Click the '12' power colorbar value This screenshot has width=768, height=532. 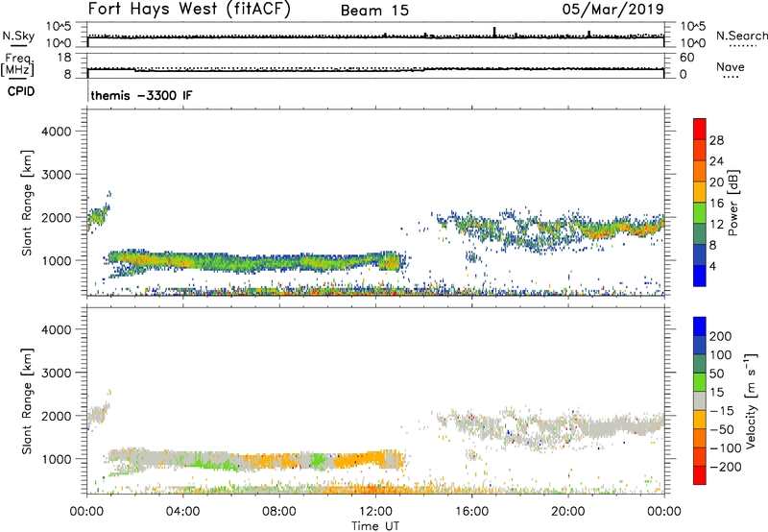[716, 225]
